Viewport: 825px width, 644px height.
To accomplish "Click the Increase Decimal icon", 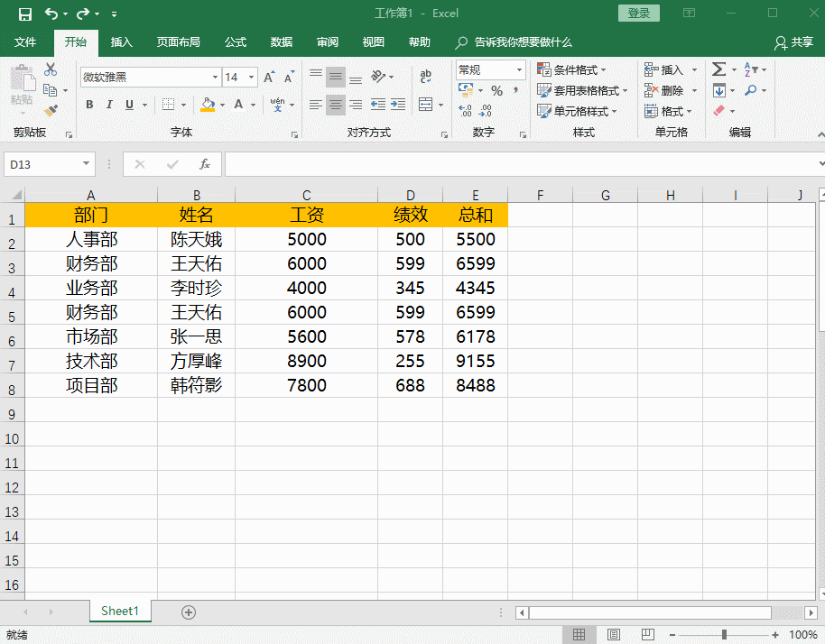I will pos(464,108).
